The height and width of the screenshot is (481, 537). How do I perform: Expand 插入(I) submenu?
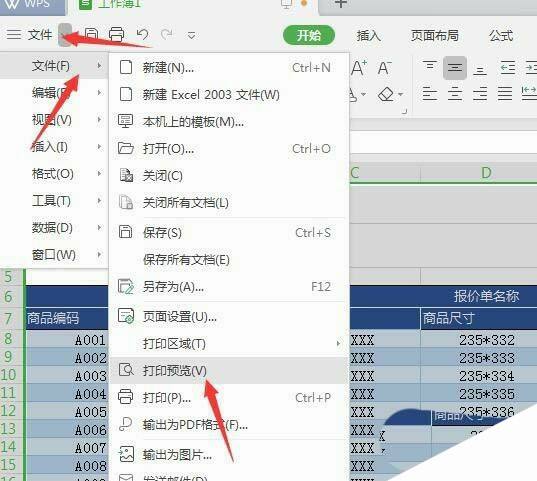tap(54, 147)
